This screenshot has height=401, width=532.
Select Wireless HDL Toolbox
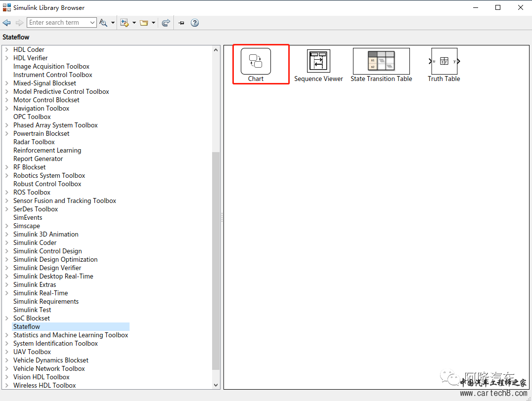tap(44, 385)
